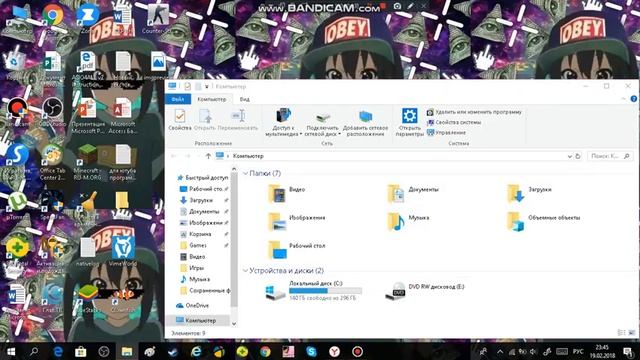This screenshot has height=360, width=640.
Task: Show hidden system tray icons
Action: (x=500, y=351)
